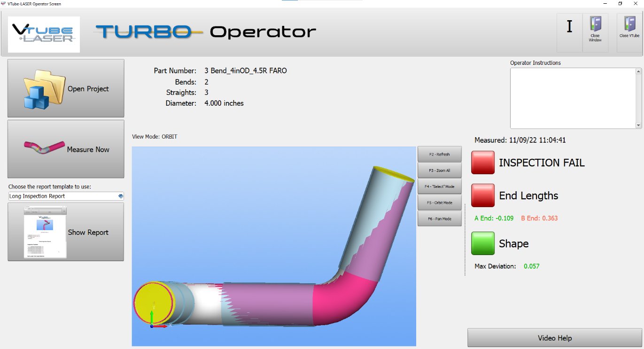Click Operator Instructions scrollbar down arrow

point(638,125)
